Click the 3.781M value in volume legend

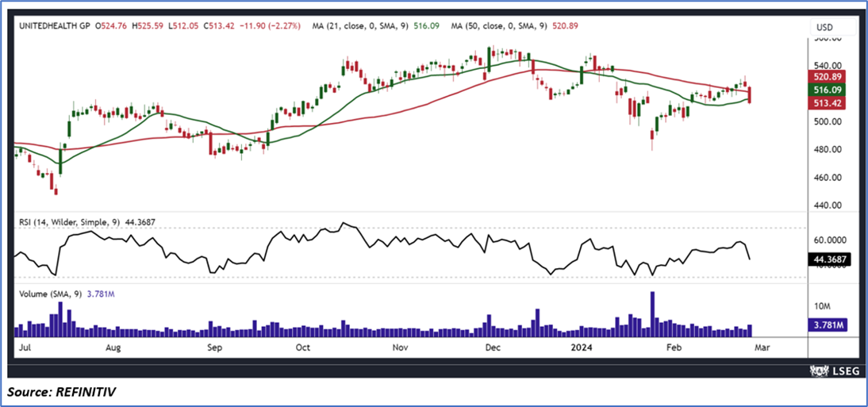click(x=100, y=294)
